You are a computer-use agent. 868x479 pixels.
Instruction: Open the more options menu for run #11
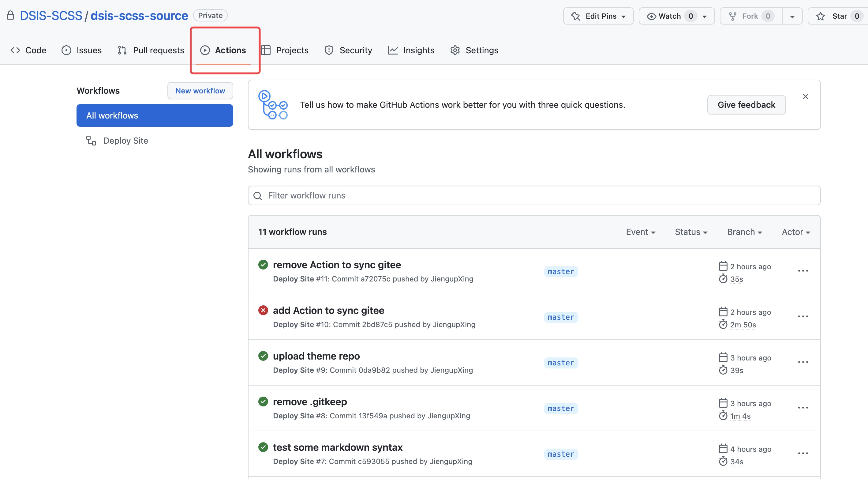point(803,271)
